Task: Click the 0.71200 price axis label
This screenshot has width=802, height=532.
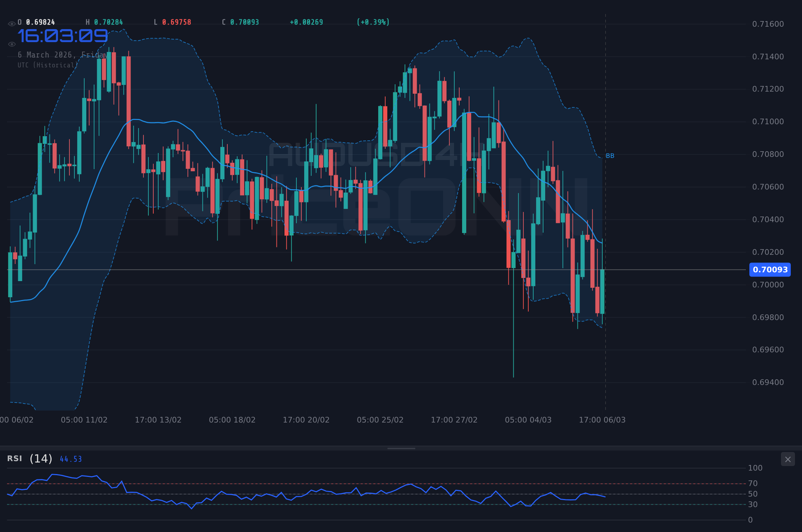Action: coord(768,89)
